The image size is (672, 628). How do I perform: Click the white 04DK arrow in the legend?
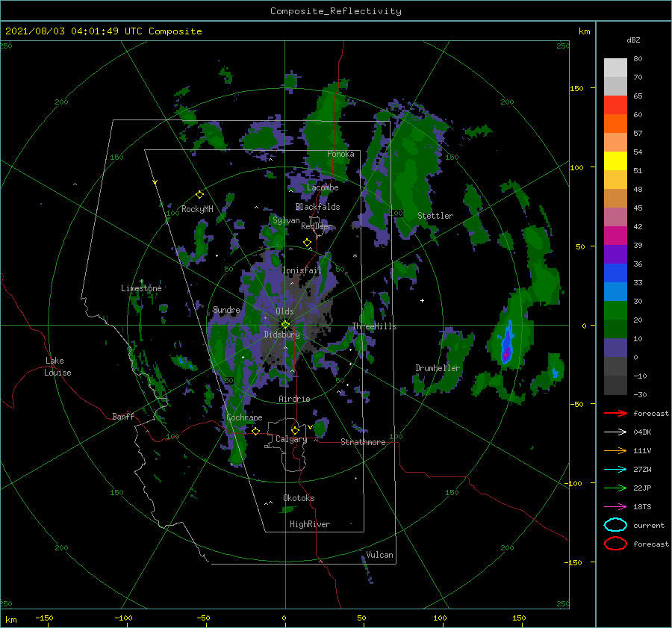615,432
